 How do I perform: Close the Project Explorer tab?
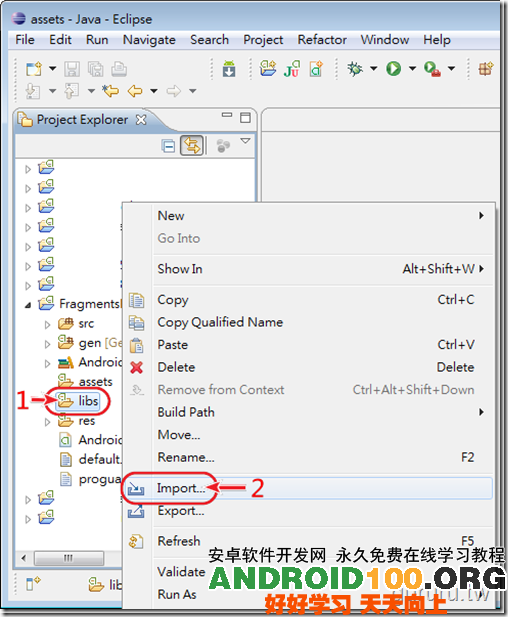click(x=141, y=120)
